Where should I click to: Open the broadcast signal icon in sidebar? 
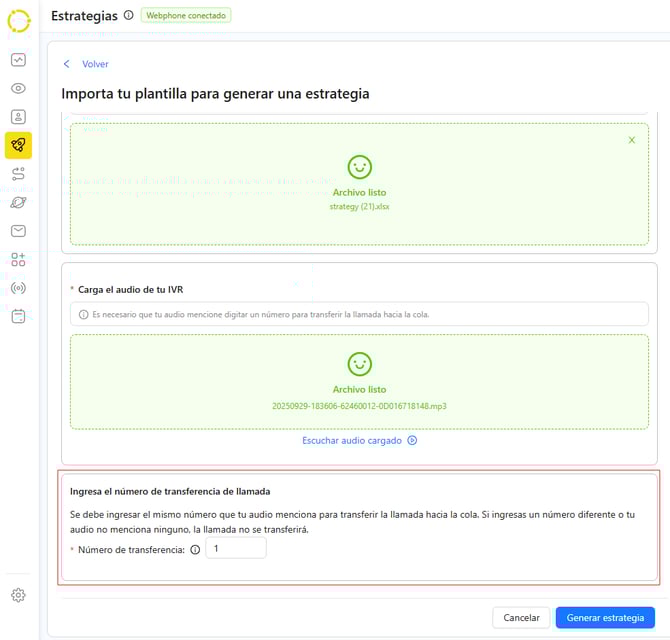18,288
